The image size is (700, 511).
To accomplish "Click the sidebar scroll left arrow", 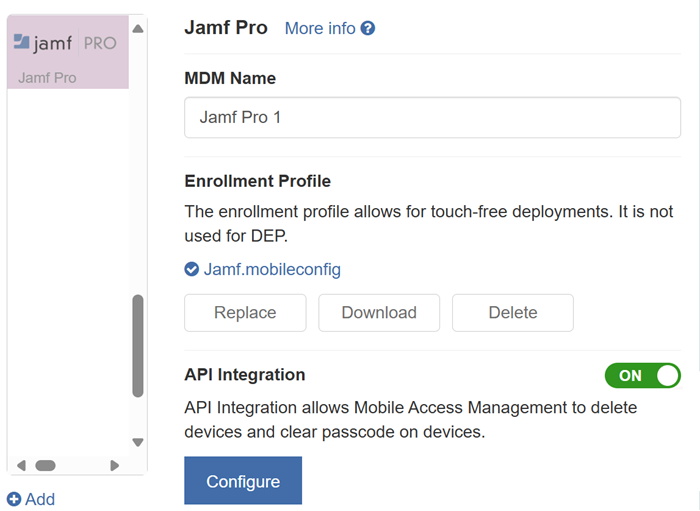I will tap(21, 465).
